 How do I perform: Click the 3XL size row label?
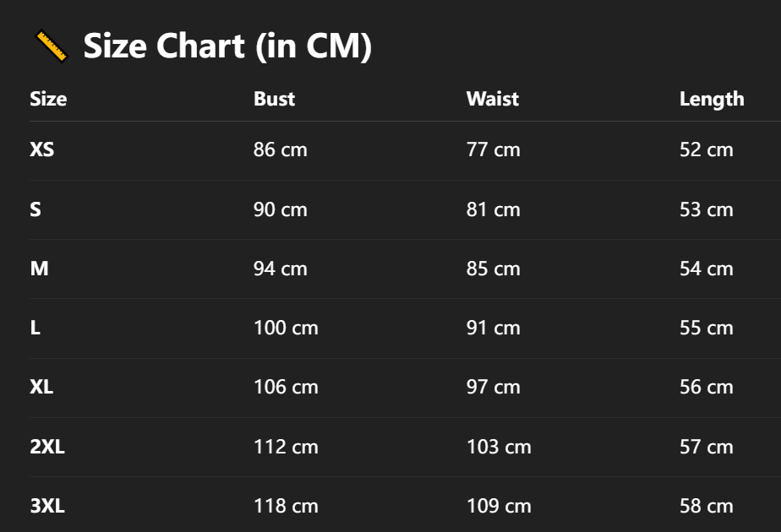pyautogui.click(x=47, y=506)
